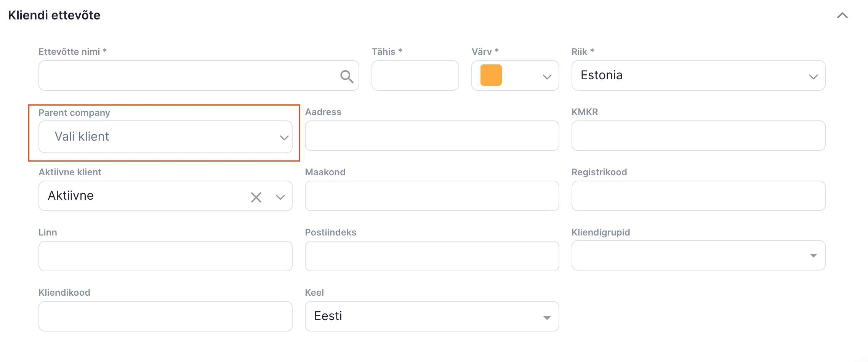Viewport: 868px width, 362px height.
Task: Collapse the Kliendi ettevõte section
Action: (842, 16)
